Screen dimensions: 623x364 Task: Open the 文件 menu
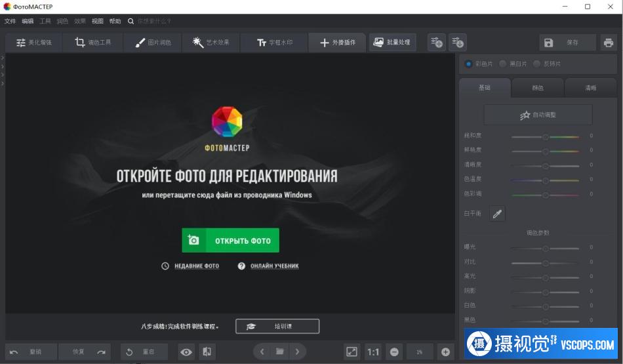[10, 21]
